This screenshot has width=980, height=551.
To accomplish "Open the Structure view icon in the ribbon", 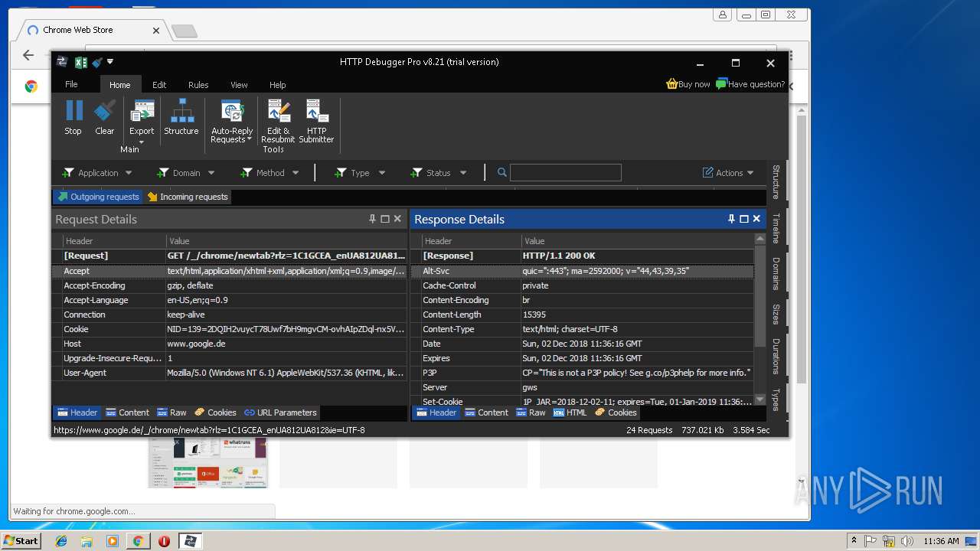I will pyautogui.click(x=181, y=118).
